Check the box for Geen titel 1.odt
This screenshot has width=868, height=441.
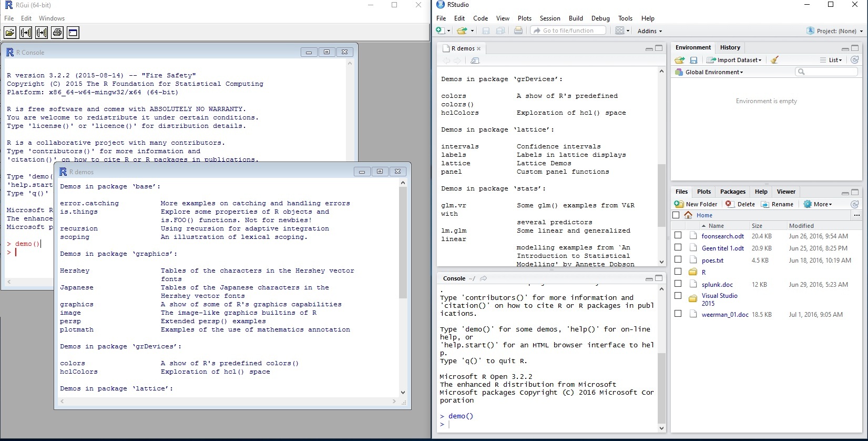[x=678, y=247]
